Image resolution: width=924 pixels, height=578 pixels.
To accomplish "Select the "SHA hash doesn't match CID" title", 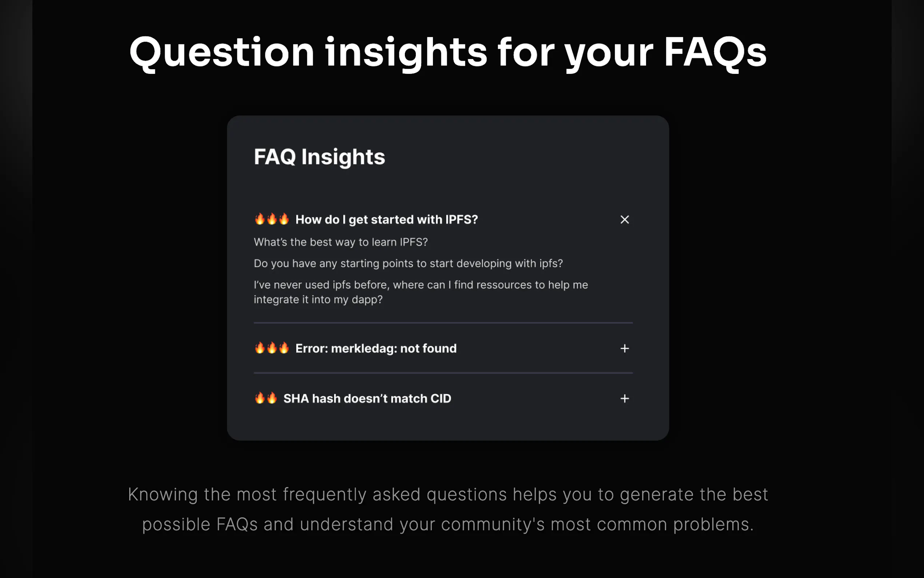I will [x=367, y=398].
